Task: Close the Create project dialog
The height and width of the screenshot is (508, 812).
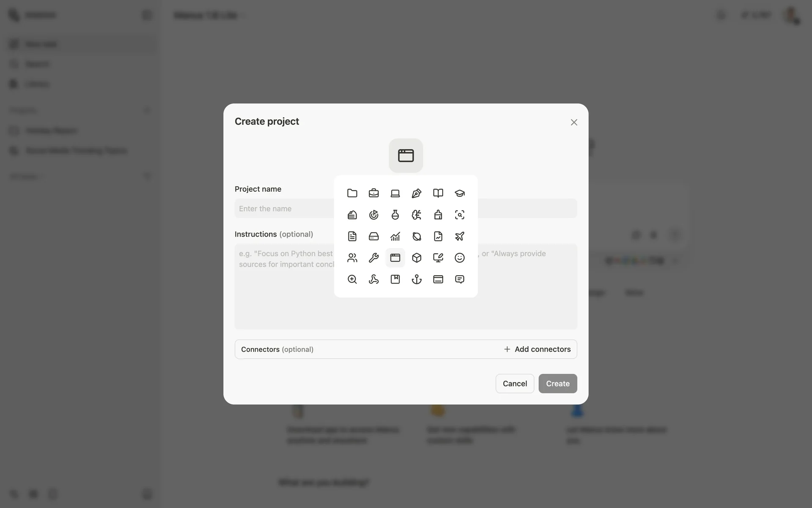Action: pos(573,122)
